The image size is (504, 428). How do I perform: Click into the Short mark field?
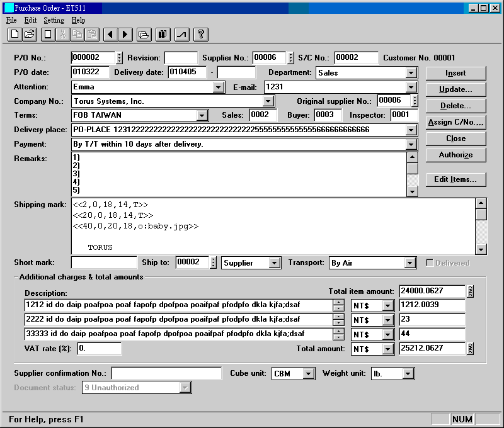[x=104, y=262]
